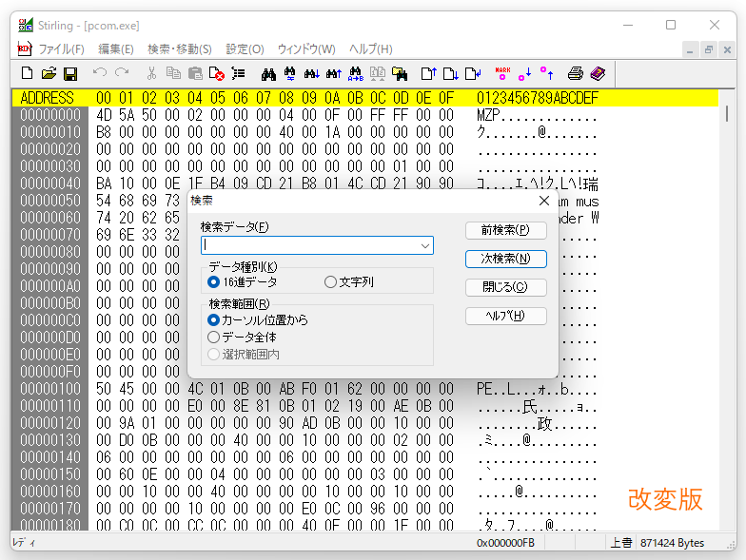This screenshot has height=560, width=746.
Task: Click the ASCII text MZP in first row
Action: click(488, 115)
